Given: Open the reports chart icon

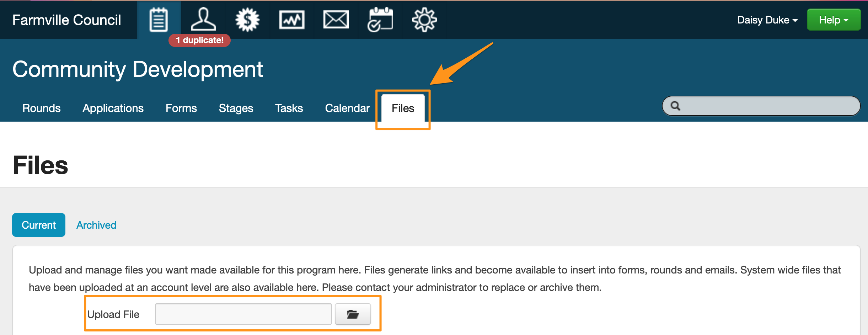Looking at the screenshot, I should (x=292, y=20).
